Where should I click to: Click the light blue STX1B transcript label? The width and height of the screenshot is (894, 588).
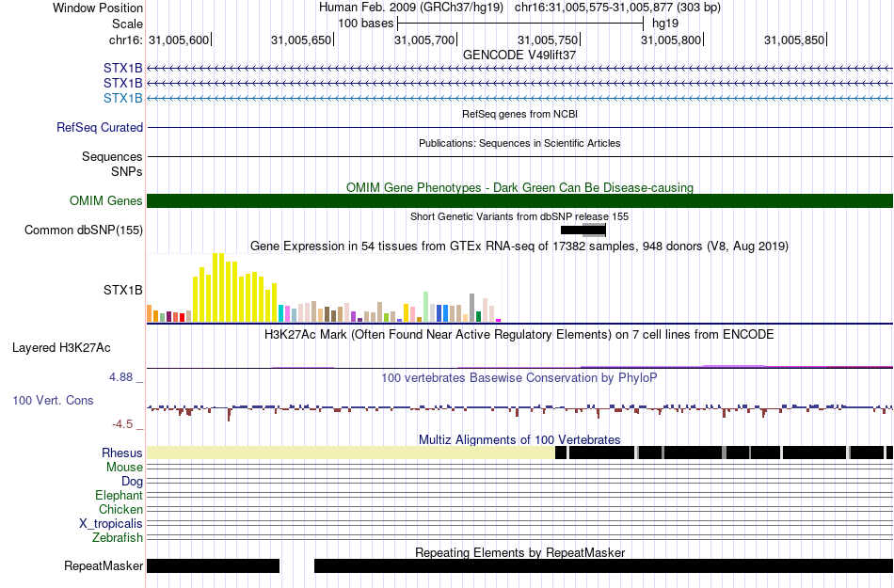click(122, 98)
